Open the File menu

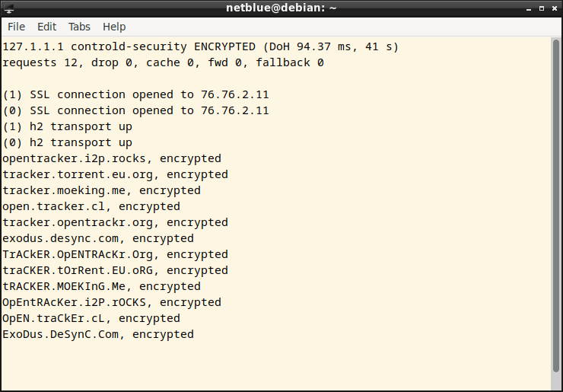coord(16,27)
